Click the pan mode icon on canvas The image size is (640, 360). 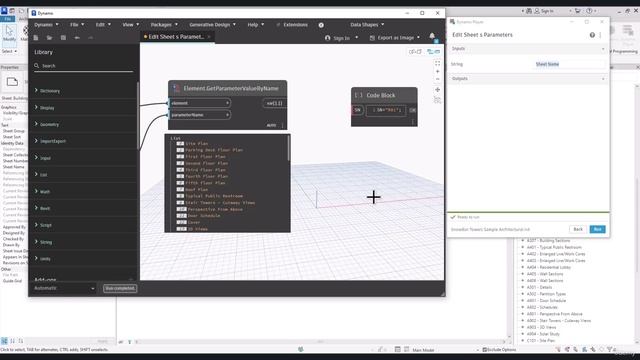pos(438,89)
